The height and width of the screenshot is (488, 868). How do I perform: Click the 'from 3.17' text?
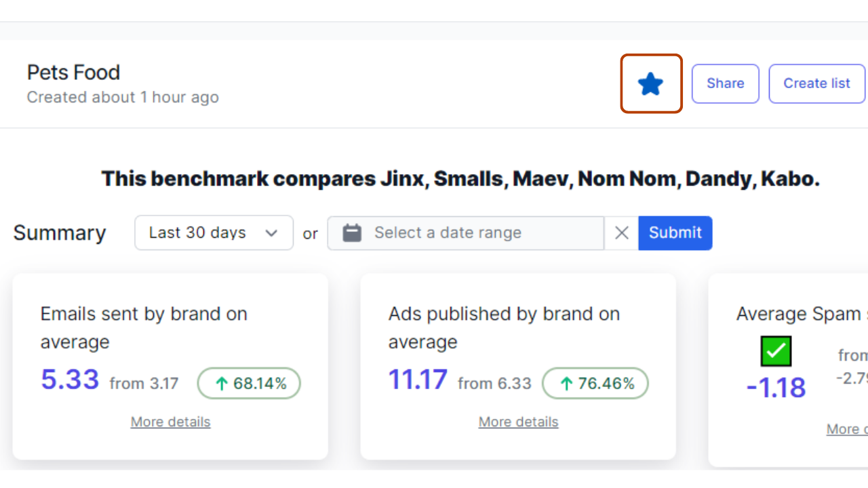pos(144,384)
